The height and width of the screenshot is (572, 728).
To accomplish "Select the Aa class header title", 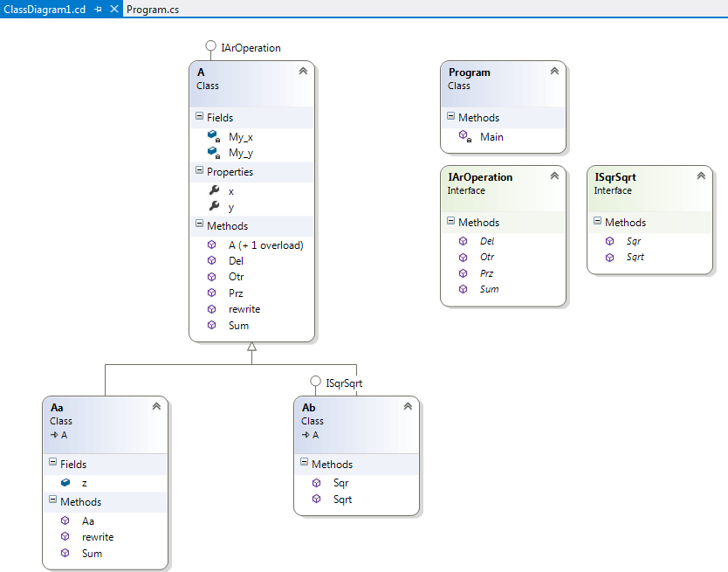I will coord(57,408).
